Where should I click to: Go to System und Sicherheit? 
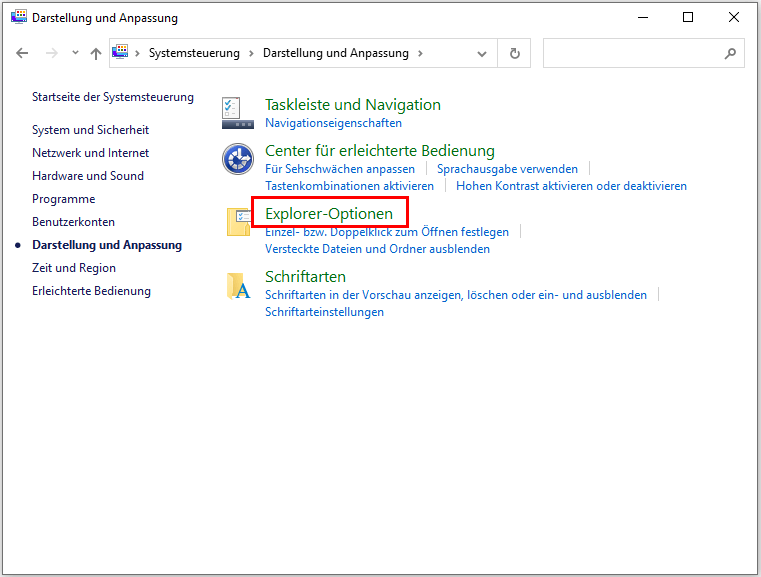click(x=90, y=130)
